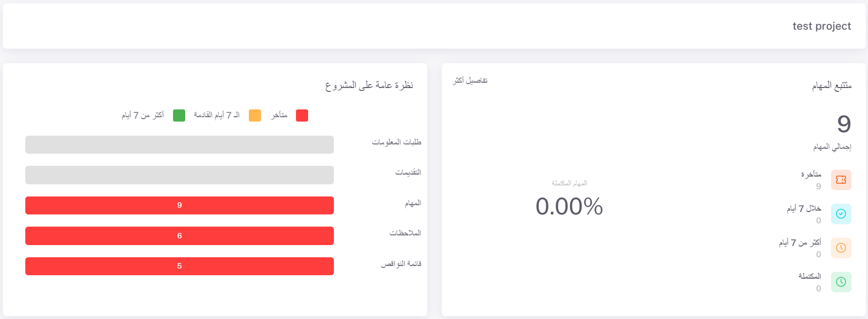Click the red متأخر legend swatch
868x319 pixels.
[x=302, y=115]
